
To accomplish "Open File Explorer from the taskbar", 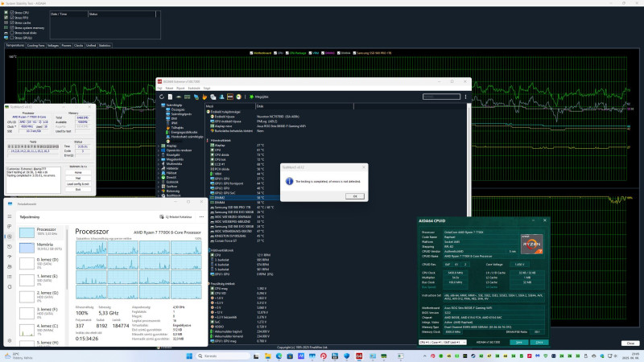I will 268,356.
